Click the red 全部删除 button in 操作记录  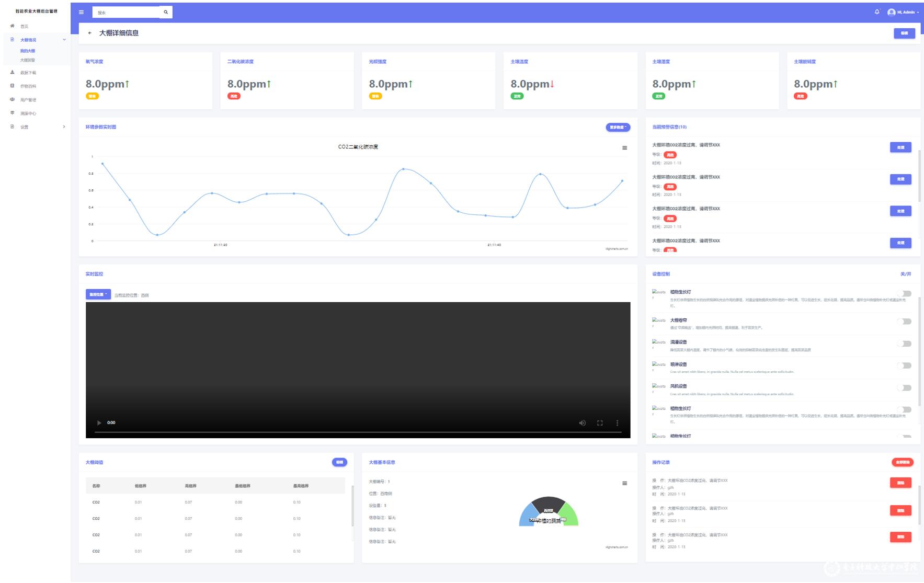click(902, 462)
